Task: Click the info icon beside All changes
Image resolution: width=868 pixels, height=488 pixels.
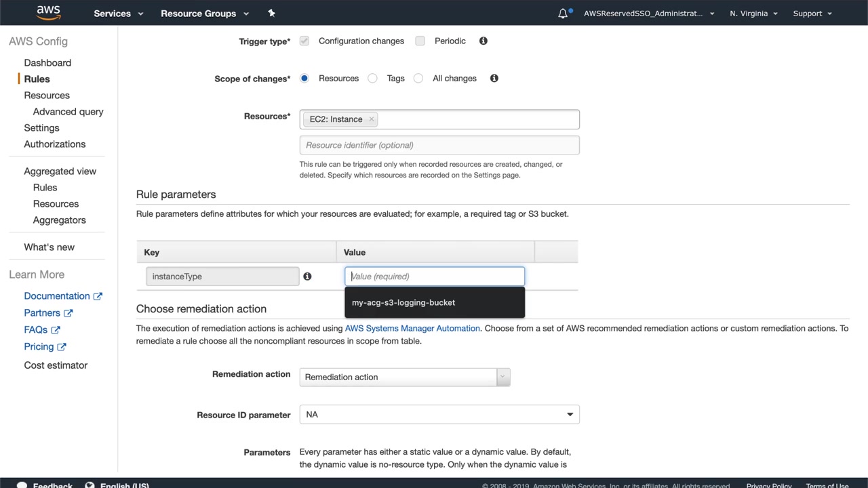Action: click(x=494, y=78)
